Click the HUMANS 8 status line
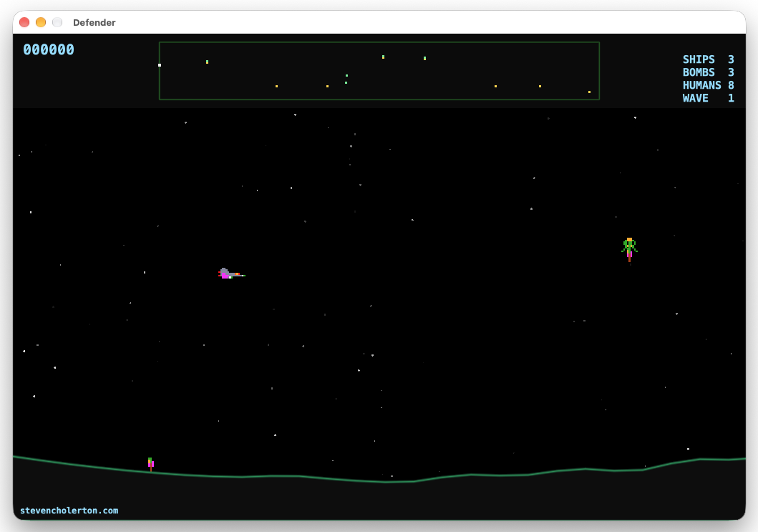Viewport: 758px width, 532px height. pyautogui.click(x=708, y=85)
